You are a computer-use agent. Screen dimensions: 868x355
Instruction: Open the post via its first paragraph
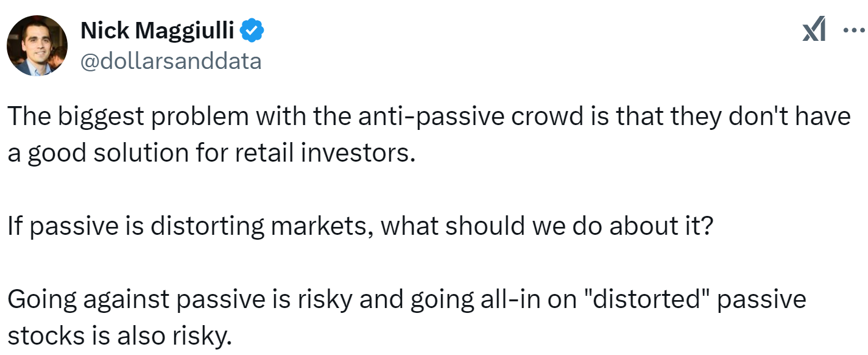click(428, 134)
